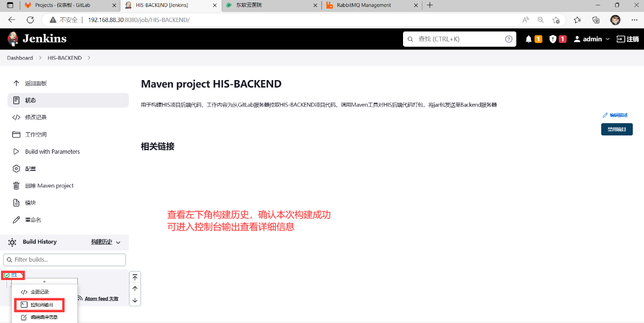644x323 pixels.
Task: Open the 构建历史 trend link
Action: (x=101, y=242)
